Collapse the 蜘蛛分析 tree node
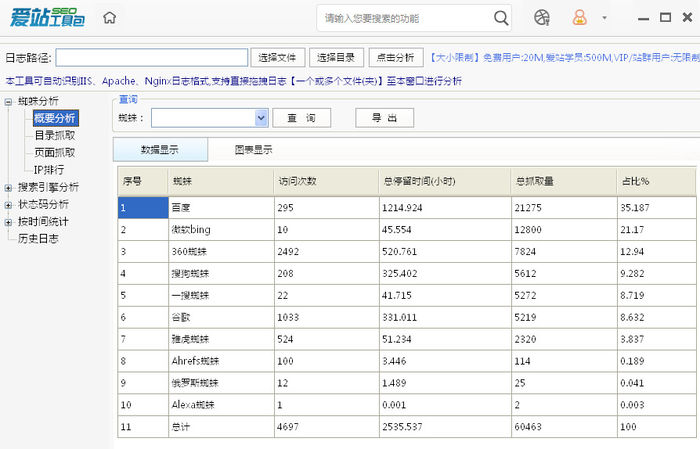Screen dimensions: 700x449 (x=9, y=102)
